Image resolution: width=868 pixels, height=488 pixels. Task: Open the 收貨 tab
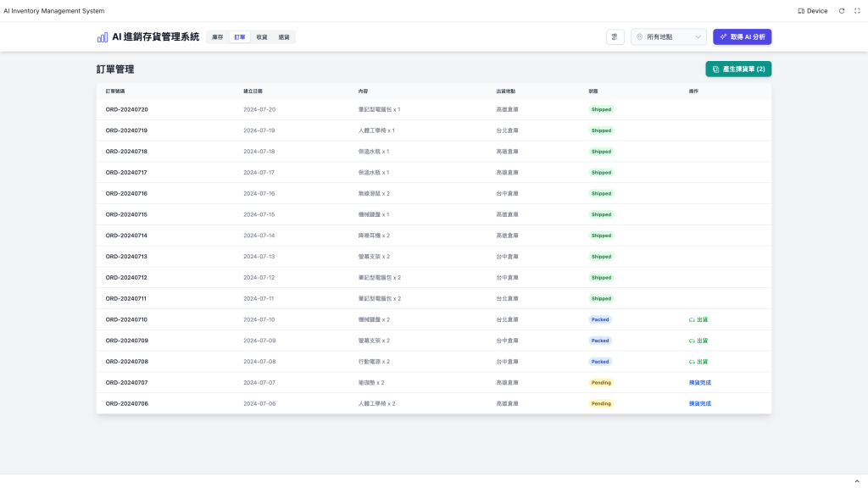(x=262, y=37)
